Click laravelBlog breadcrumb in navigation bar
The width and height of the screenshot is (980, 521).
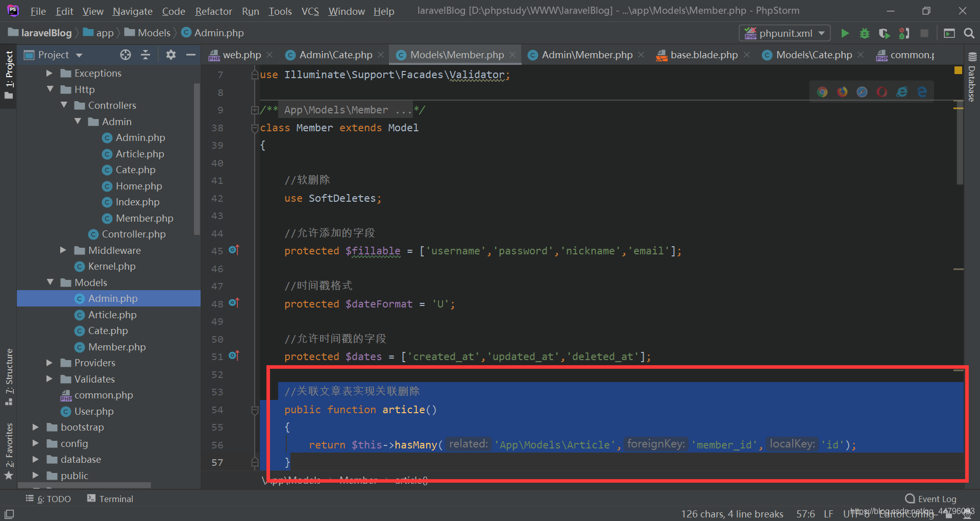click(40, 33)
